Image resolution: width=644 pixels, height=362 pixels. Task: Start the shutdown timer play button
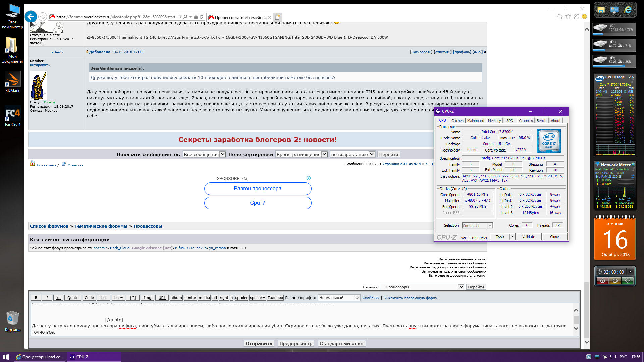(630, 272)
